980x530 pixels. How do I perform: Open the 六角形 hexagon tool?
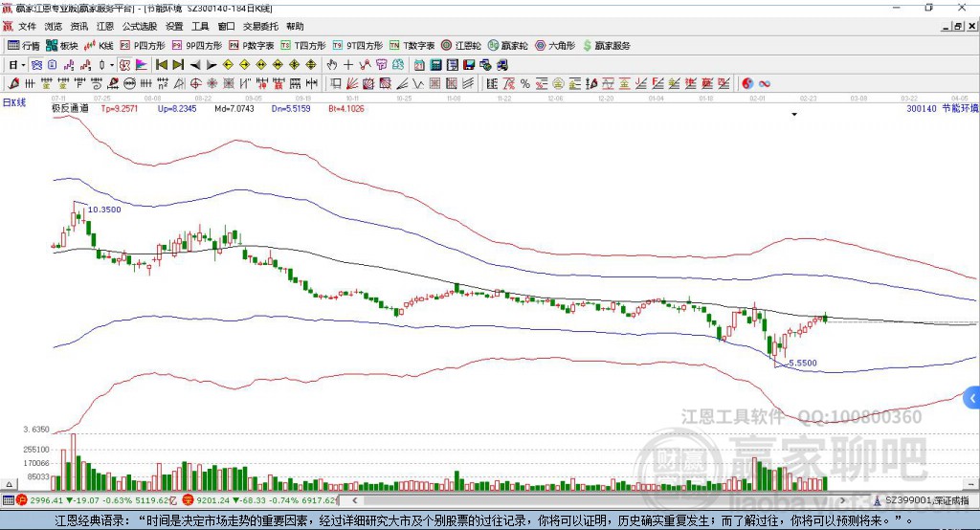click(x=555, y=46)
